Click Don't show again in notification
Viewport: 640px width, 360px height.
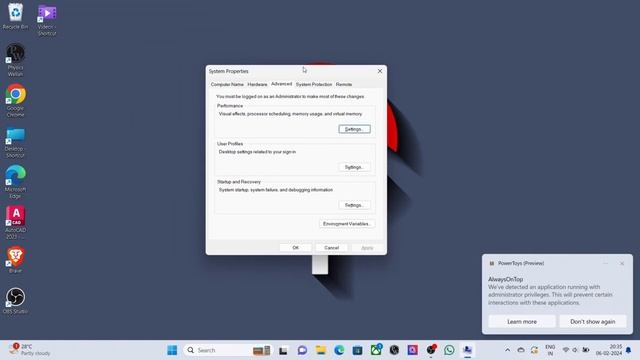tap(593, 322)
